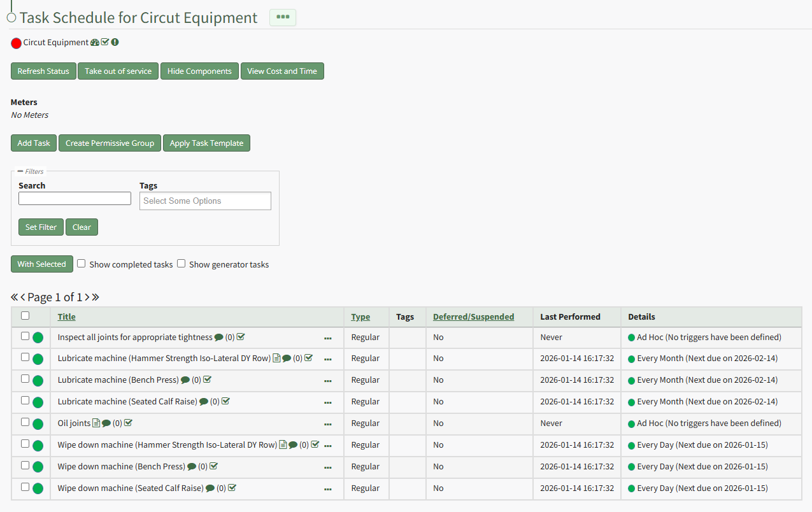812x512 pixels.
Task: Click document icon on Lubricate machine (Hammer Strength)
Action: pyautogui.click(x=276, y=359)
